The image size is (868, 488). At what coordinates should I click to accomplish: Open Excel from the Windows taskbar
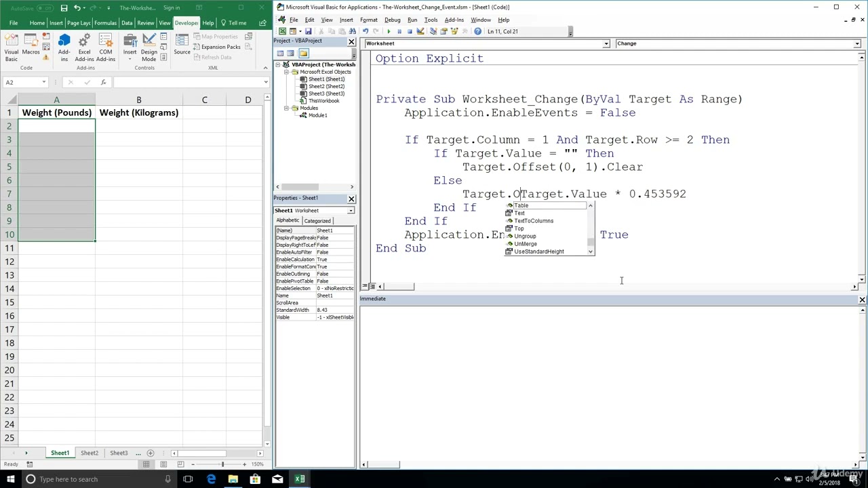(299, 479)
